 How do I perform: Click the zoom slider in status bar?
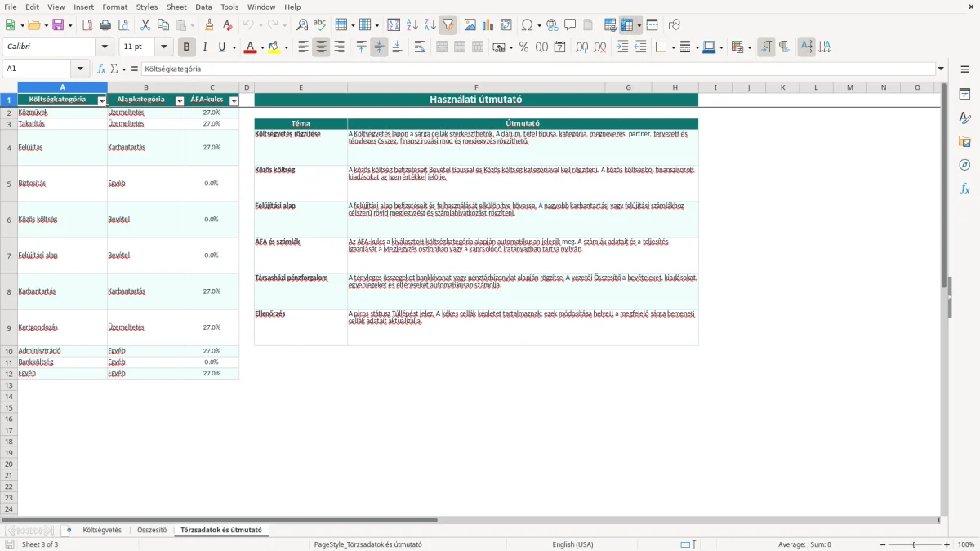click(914, 544)
